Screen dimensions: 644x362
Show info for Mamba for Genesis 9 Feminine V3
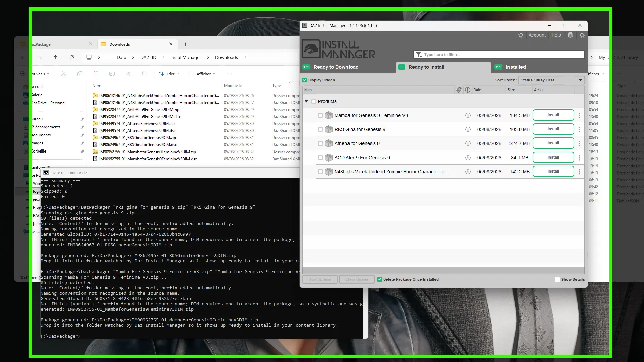point(468,115)
